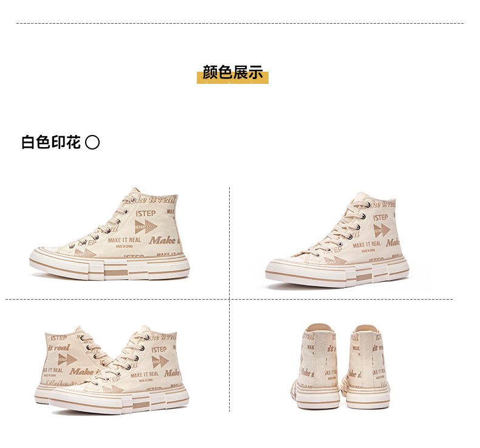
Task: Click the MAKE IT REAL text on side-view shoe
Action: (125, 240)
